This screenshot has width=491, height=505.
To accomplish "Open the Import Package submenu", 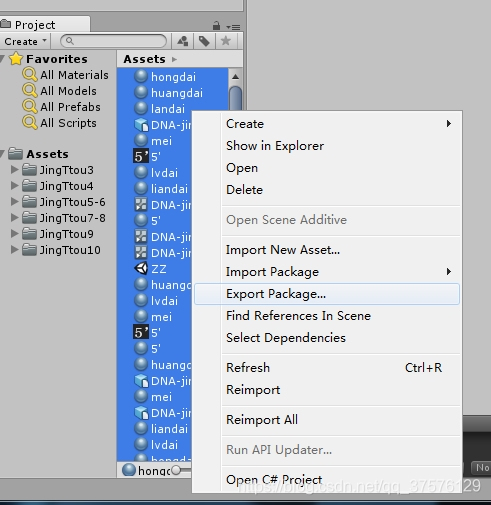I will coord(327,272).
